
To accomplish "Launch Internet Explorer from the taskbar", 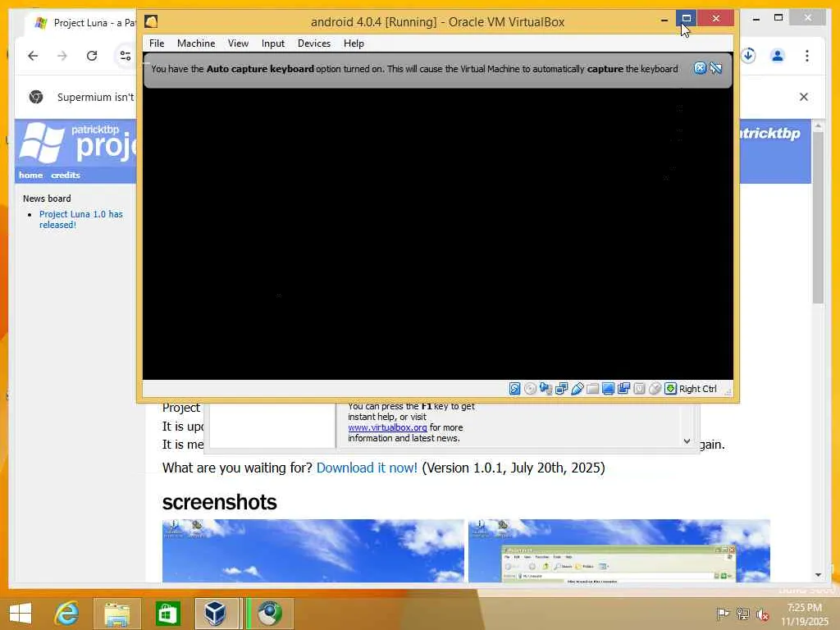I will pyautogui.click(x=67, y=614).
